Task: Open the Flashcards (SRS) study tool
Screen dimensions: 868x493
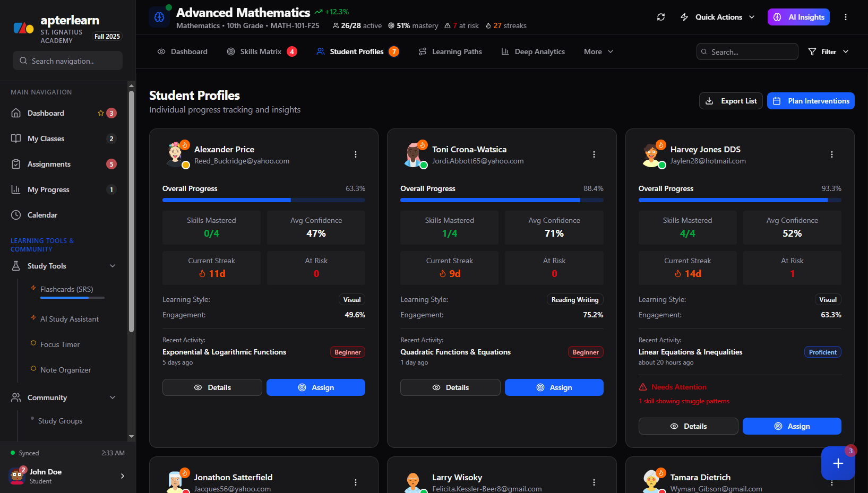Action: pyautogui.click(x=67, y=289)
